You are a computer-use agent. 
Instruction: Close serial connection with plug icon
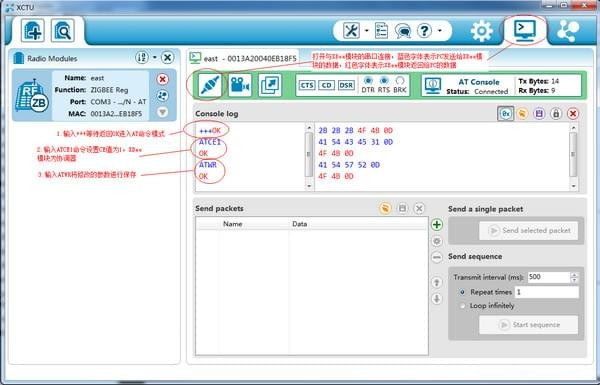pos(210,85)
